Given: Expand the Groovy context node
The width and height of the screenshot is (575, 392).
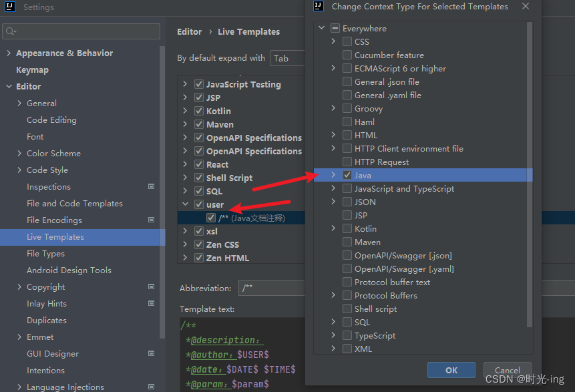Looking at the screenshot, I should tap(333, 108).
